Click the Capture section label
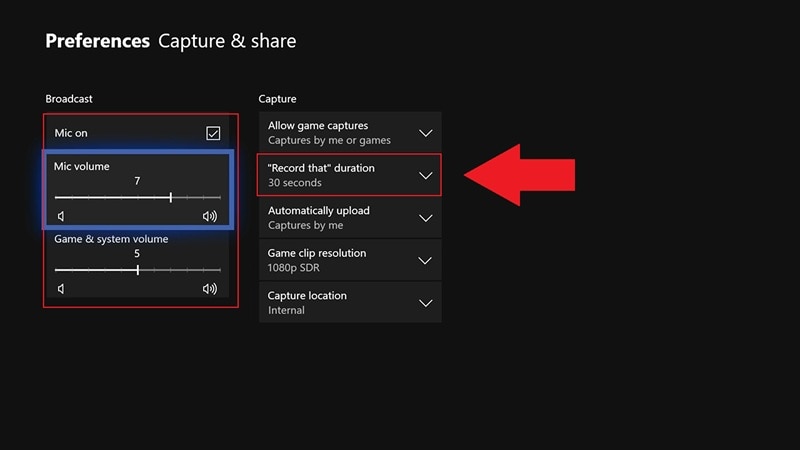This screenshot has width=800, height=450. pyautogui.click(x=277, y=99)
